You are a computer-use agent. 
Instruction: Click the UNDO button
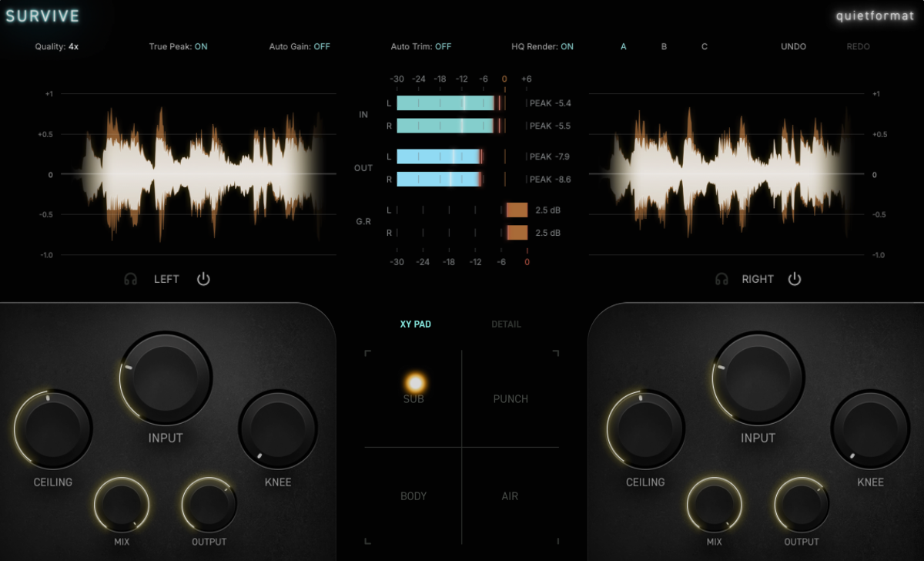(x=793, y=47)
